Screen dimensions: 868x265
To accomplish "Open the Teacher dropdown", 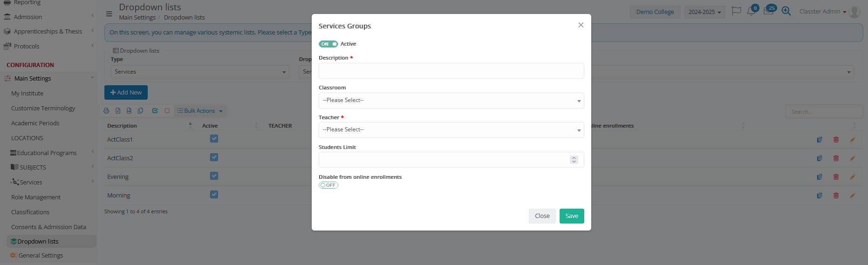I will tap(451, 130).
